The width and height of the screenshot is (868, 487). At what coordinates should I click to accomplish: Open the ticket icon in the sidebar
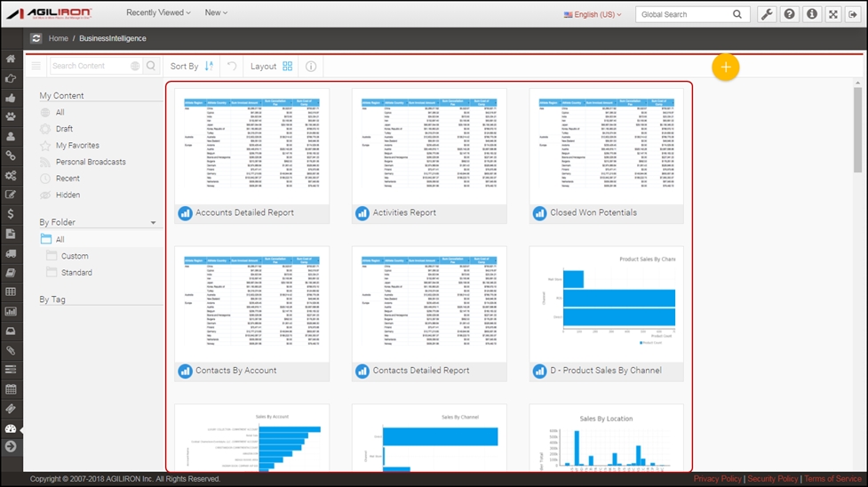point(11,408)
